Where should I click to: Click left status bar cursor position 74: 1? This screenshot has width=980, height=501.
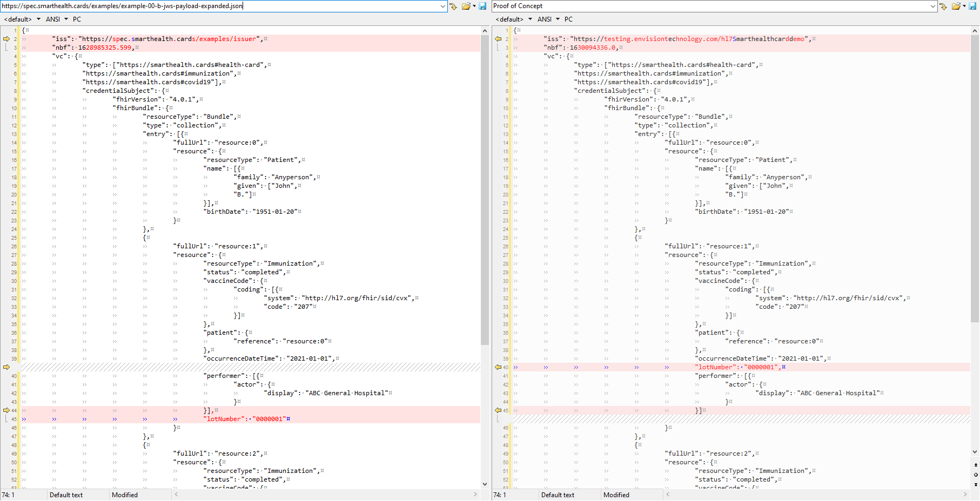tap(8, 495)
